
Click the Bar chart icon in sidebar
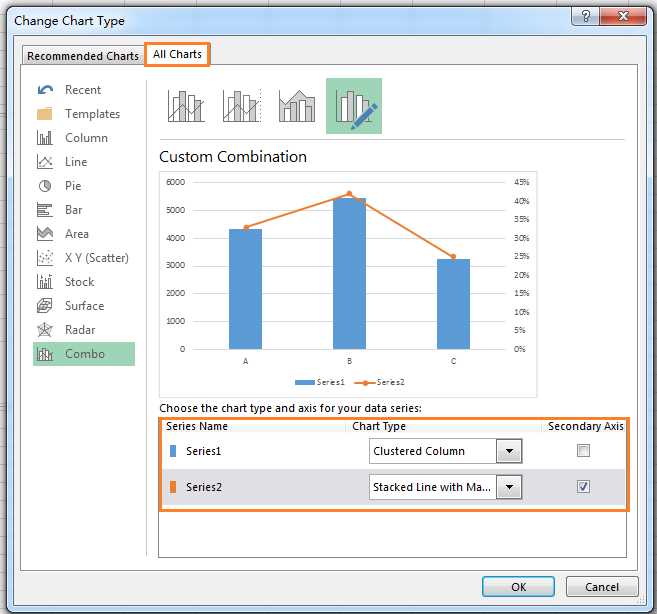tap(45, 210)
